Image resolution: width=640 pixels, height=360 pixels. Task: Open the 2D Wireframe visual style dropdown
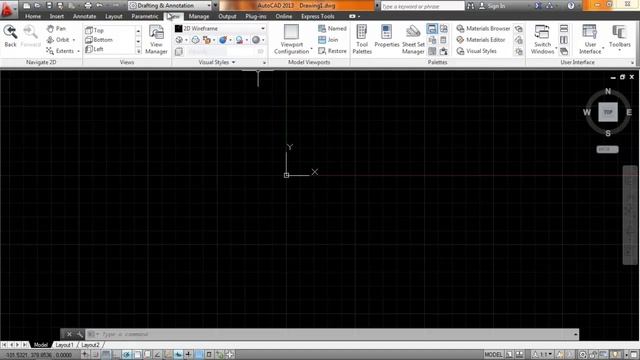click(220, 29)
